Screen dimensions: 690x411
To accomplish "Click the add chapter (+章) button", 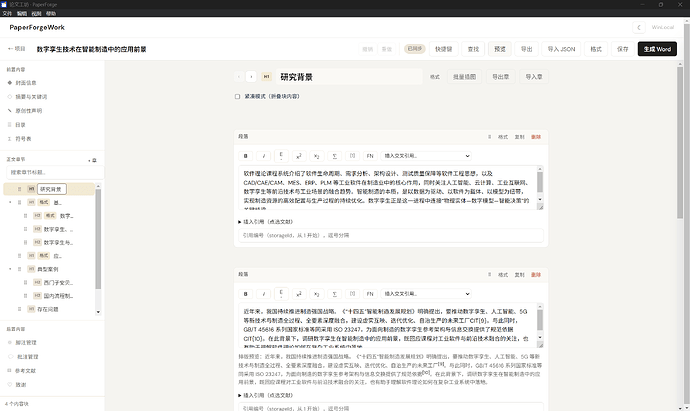I will (92, 160).
